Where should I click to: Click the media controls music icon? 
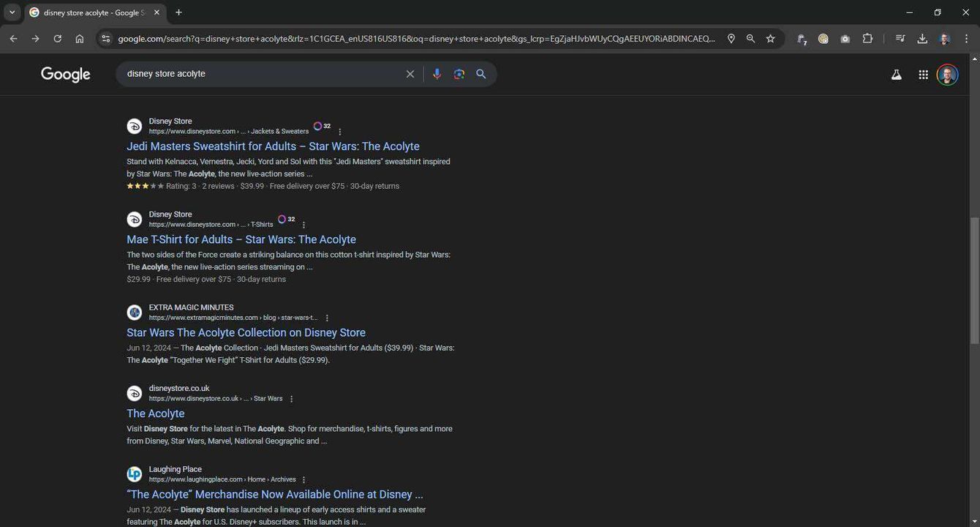[x=900, y=39]
